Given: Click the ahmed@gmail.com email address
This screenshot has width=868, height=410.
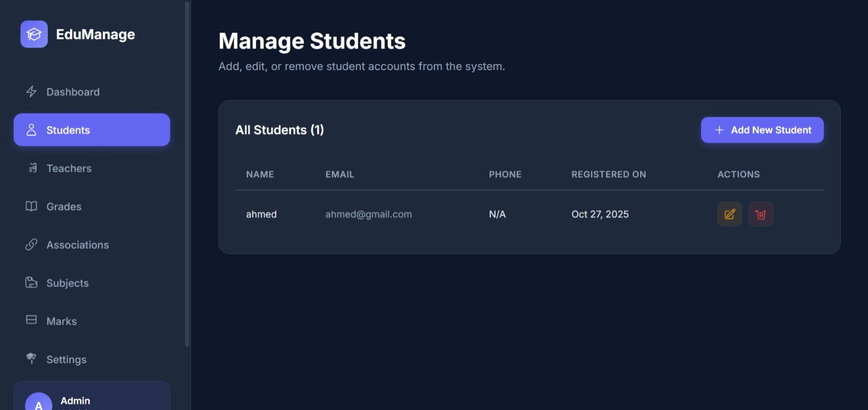Looking at the screenshot, I should point(368,214).
